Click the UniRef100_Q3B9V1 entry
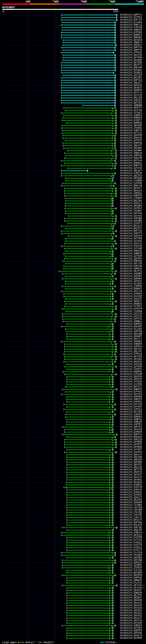Image resolution: width=146 pixels, height=644 pixels. click(x=131, y=115)
